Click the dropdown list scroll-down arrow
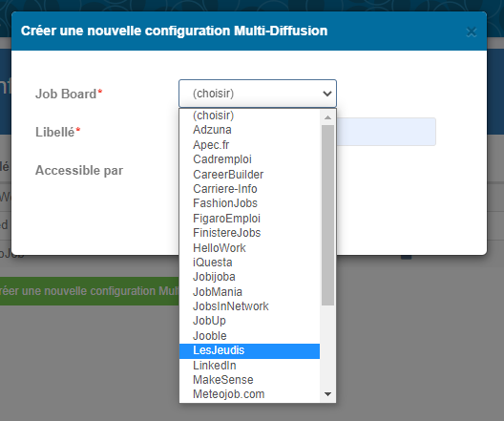 [327, 394]
